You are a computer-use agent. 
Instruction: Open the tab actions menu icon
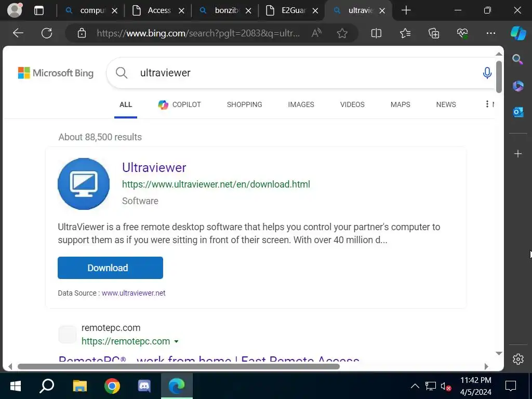pyautogui.click(x=39, y=10)
